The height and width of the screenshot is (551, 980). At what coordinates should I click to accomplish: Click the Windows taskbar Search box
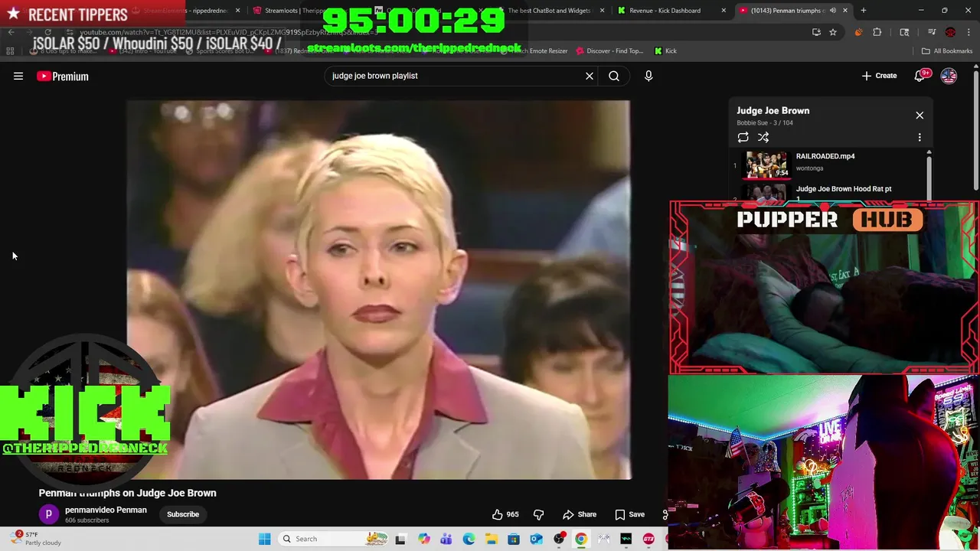[x=333, y=539]
